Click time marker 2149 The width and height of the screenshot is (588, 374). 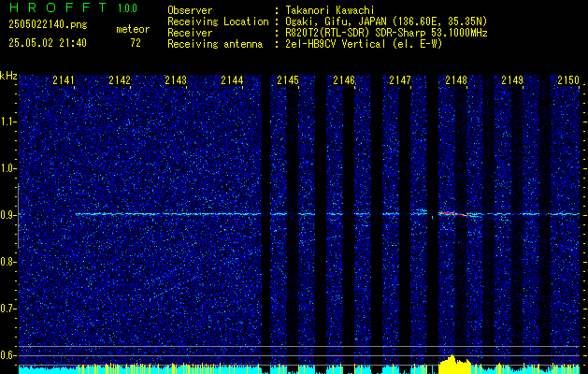[x=512, y=80]
